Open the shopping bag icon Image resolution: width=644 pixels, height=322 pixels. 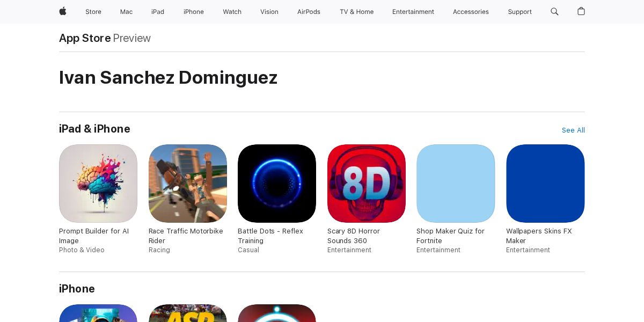coord(581,11)
